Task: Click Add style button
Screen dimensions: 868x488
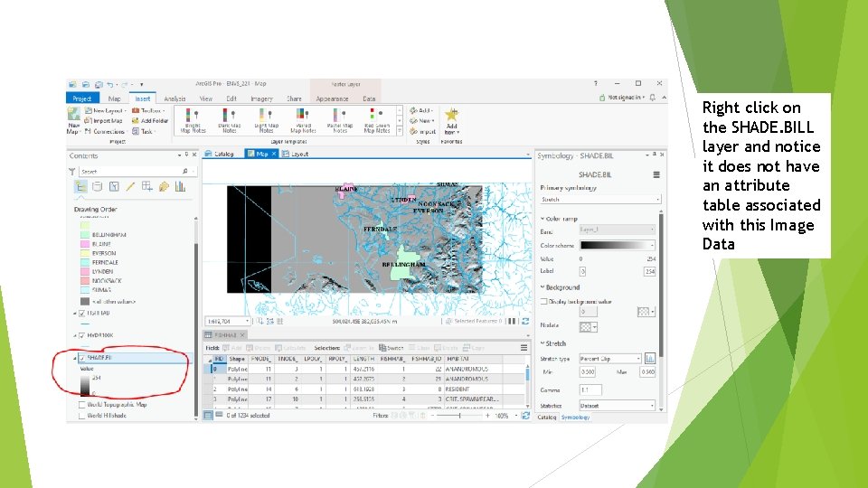Action: (x=421, y=110)
